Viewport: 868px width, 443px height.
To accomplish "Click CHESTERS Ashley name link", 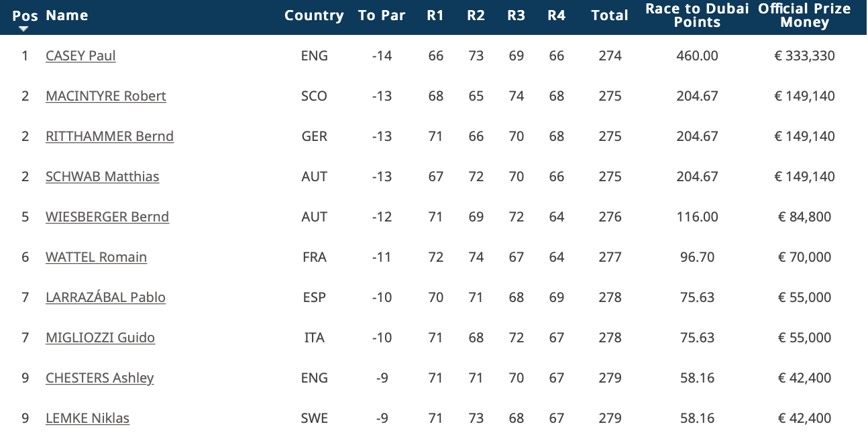I will click(x=99, y=378).
